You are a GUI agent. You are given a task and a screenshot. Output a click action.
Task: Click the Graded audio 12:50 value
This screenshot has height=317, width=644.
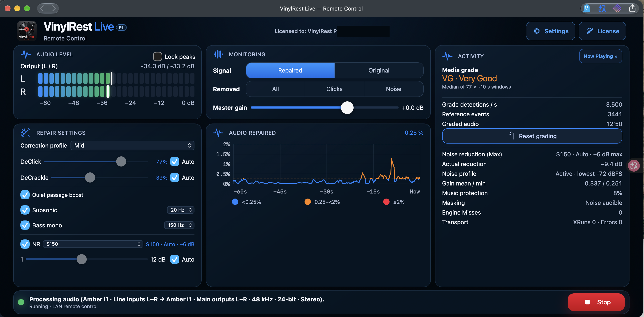tap(614, 124)
